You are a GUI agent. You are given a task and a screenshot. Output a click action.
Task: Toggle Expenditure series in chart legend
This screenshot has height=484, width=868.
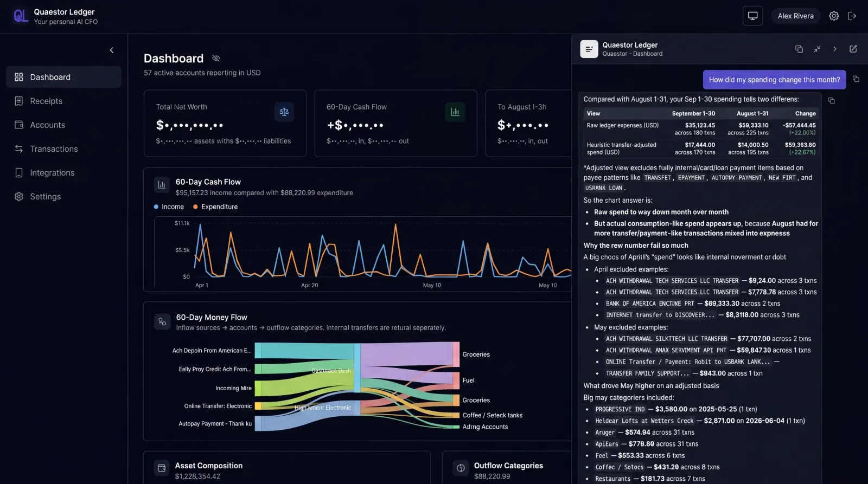point(215,206)
